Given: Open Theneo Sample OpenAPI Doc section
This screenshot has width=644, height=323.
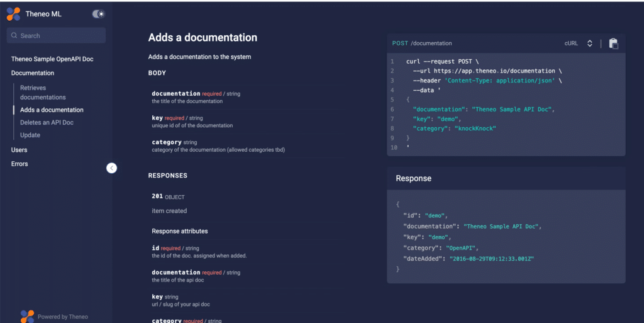Looking at the screenshot, I should tap(52, 59).
